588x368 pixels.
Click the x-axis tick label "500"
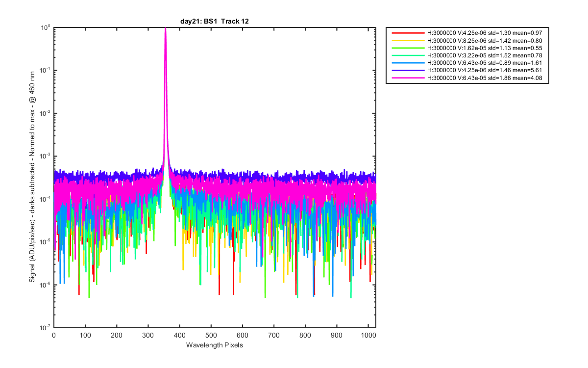[x=211, y=335]
